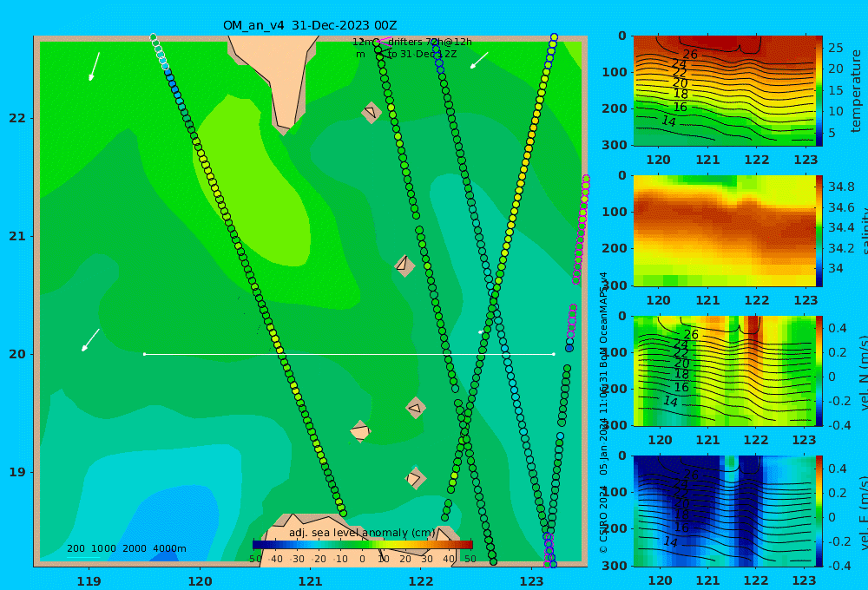Click the vertical "OceanMAPS_v4" text
The image size is (868, 590).
pos(603,308)
